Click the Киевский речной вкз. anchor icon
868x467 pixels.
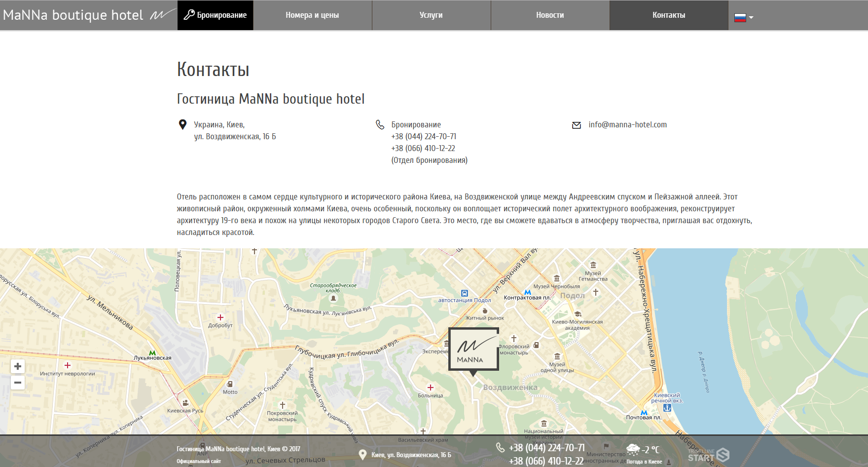coord(667,408)
